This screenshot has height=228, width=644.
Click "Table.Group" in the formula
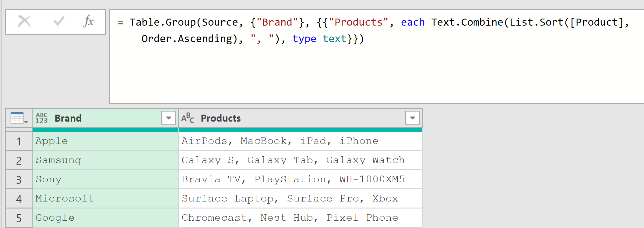pyautogui.click(x=163, y=22)
